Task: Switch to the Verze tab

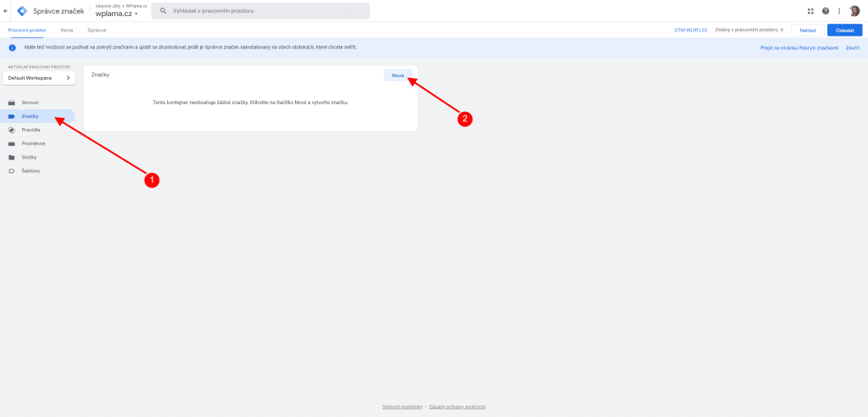Action: coord(67,30)
